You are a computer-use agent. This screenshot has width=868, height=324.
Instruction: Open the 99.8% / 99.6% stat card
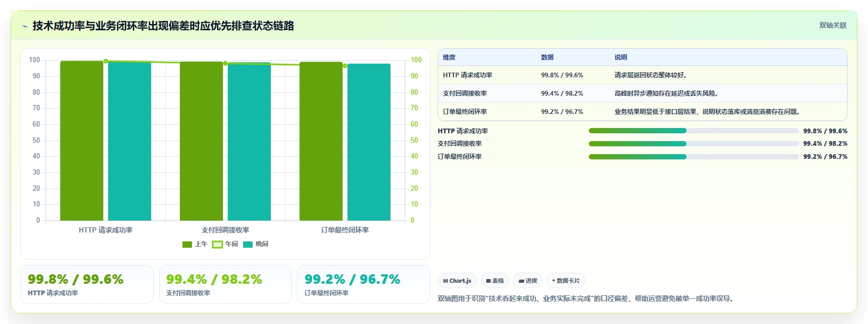pos(87,284)
